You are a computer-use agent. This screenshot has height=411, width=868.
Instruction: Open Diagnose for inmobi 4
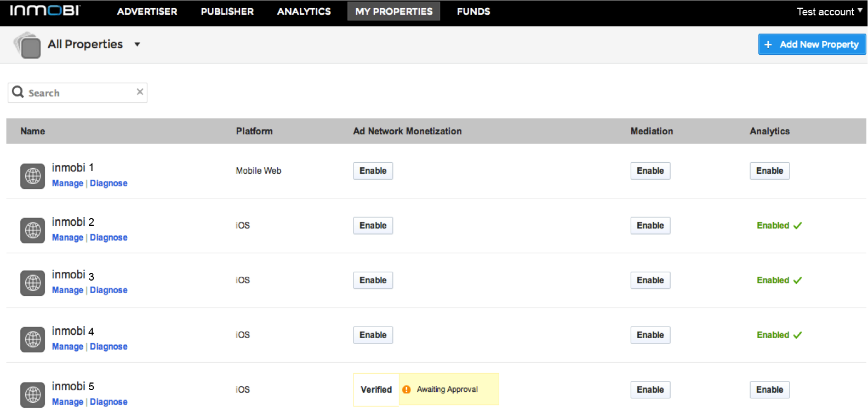[x=108, y=346]
